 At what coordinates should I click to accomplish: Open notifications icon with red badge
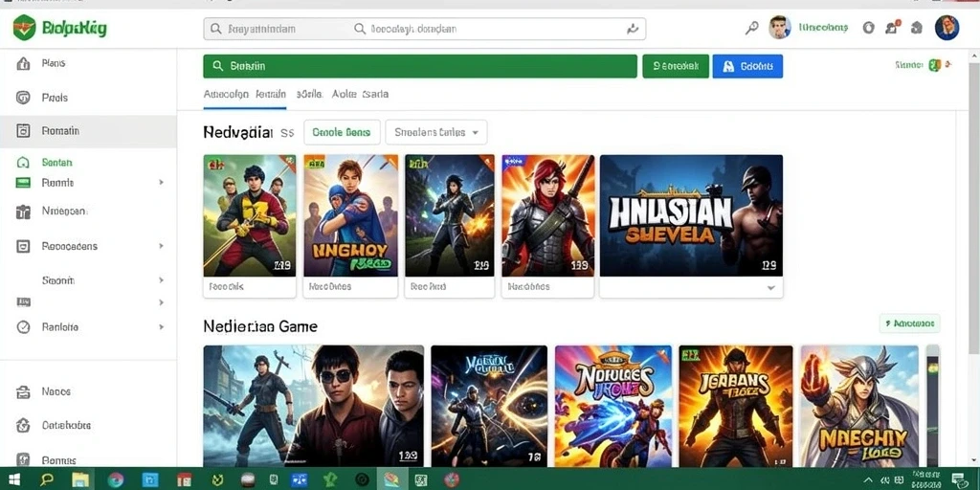(x=892, y=28)
